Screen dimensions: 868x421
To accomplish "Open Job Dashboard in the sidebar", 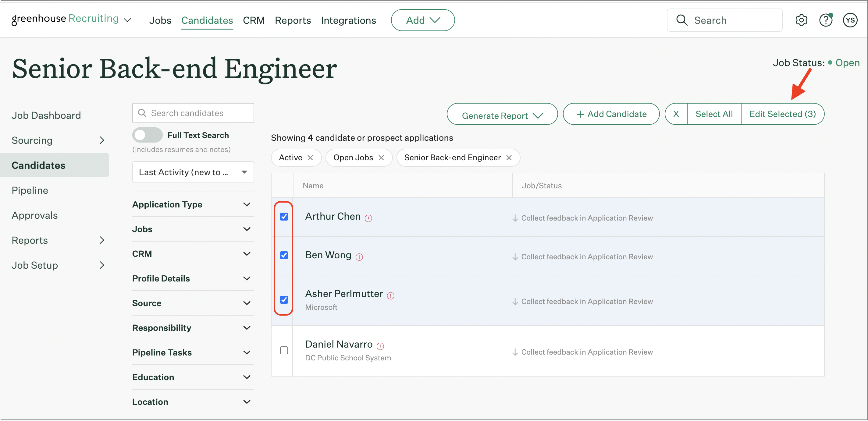I will (46, 115).
